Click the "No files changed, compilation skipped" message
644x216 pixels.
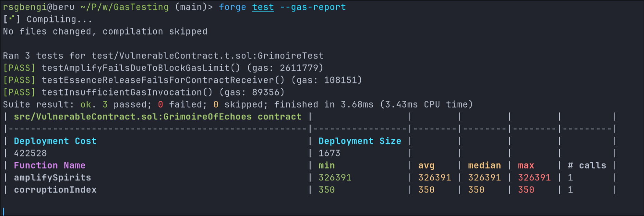click(105, 31)
